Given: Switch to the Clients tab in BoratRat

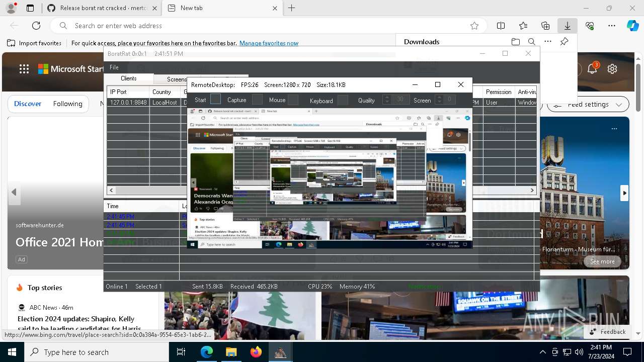Looking at the screenshot, I should click(x=129, y=78).
